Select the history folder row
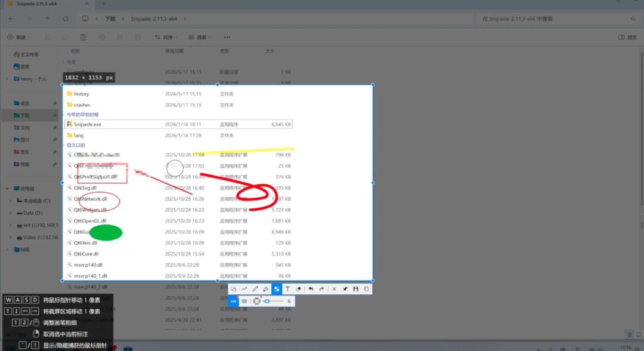This screenshot has height=351, width=644. pyautogui.click(x=179, y=94)
